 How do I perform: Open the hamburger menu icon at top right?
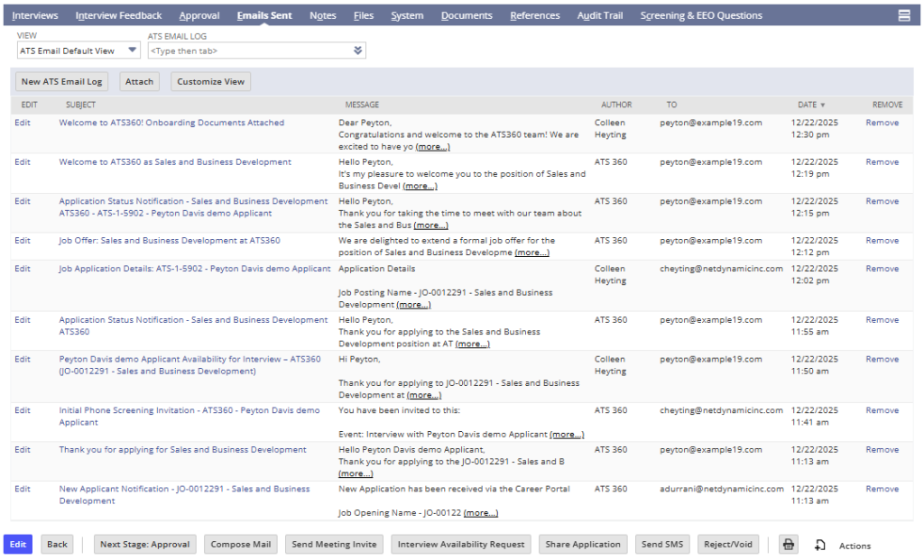(x=903, y=15)
